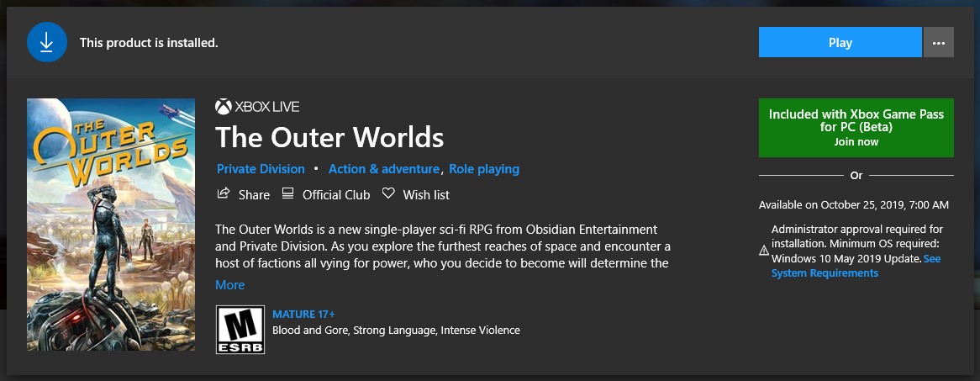Click the Share arrow icon
This screenshot has height=381, width=980.
point(223,193)
